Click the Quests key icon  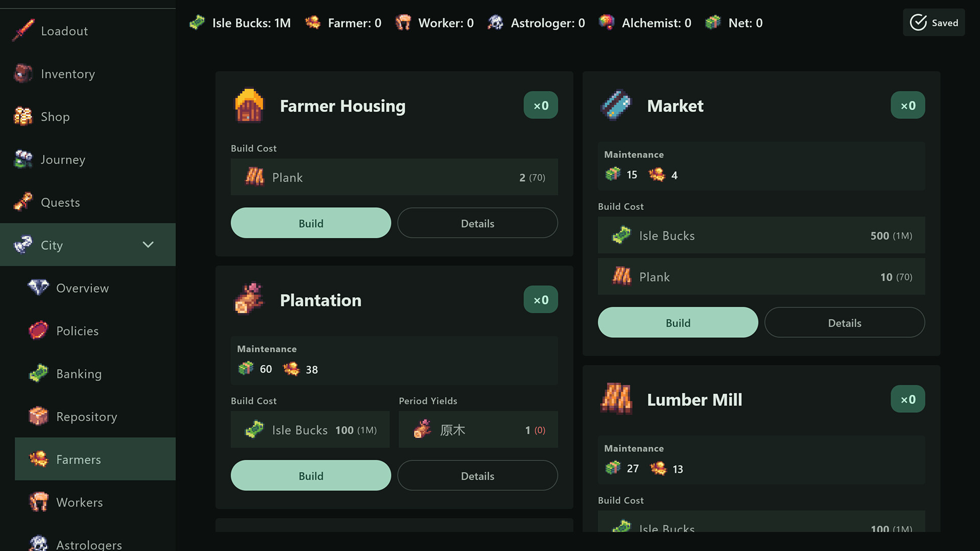coord(23,202)
